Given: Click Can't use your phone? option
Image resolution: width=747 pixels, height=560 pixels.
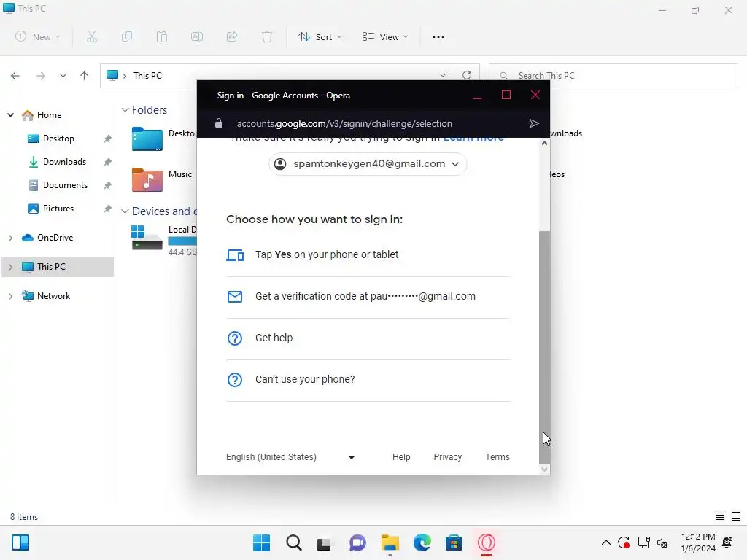Looking at the screenshot, I should pos(368,380).
